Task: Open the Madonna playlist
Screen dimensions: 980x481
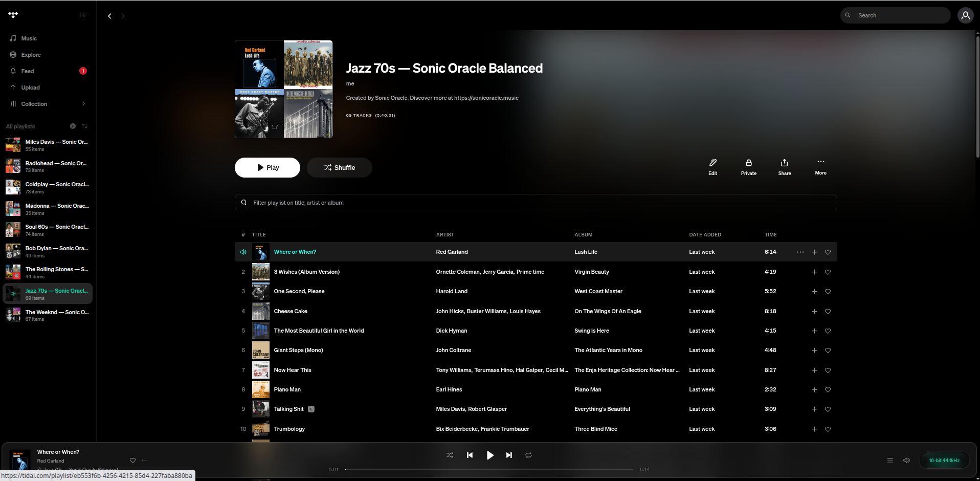Action: click(x=48, y=209)
